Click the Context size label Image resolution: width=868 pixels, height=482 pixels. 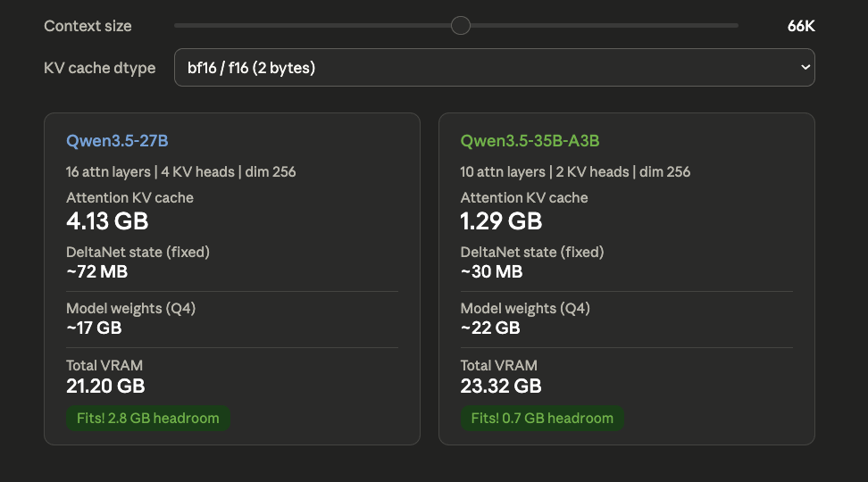click(x=88, y=26)
